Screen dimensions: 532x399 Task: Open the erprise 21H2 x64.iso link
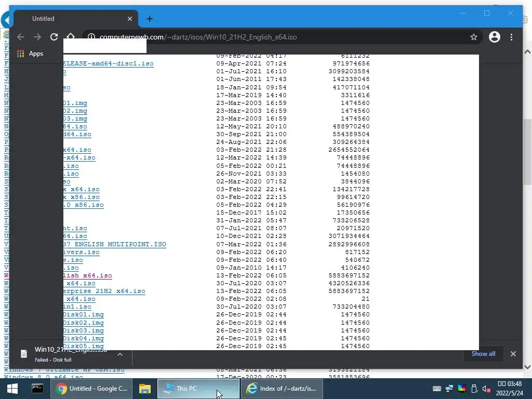click(104, 291)
